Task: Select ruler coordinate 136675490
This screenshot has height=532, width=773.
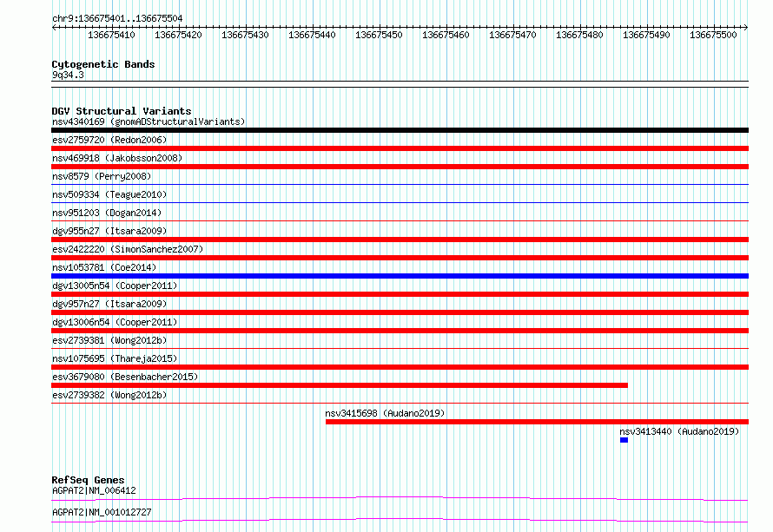Action: (646, 35)
